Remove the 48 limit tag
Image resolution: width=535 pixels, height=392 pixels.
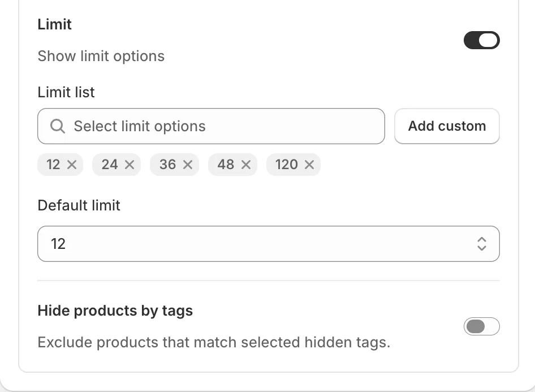[245, 165]
